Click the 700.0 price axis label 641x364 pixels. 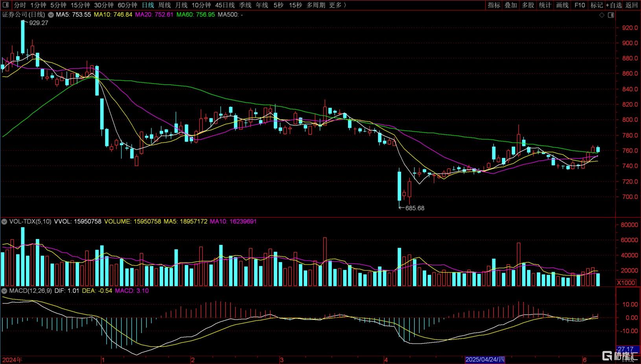click(630, 197)
